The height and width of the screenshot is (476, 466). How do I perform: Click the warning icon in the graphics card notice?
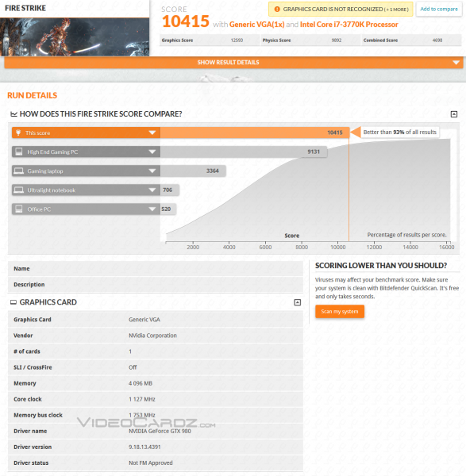pos(277,10)
